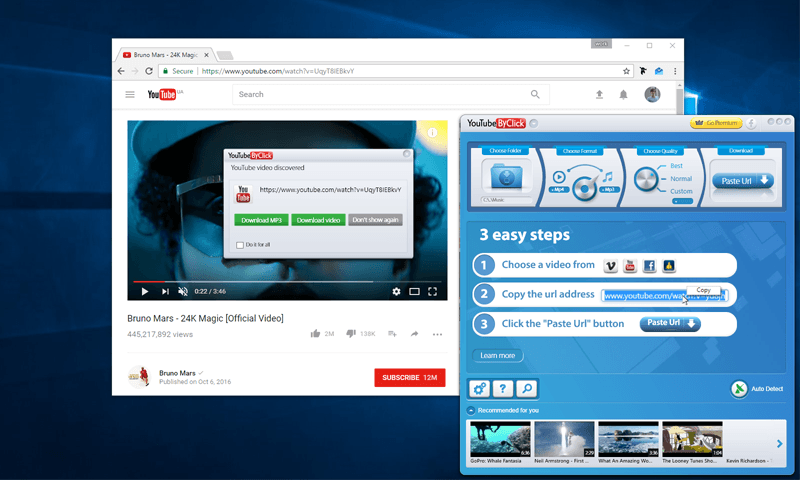Skip to next video in player
The width and height of the screenshot is (800, 480).
point(165,291)
